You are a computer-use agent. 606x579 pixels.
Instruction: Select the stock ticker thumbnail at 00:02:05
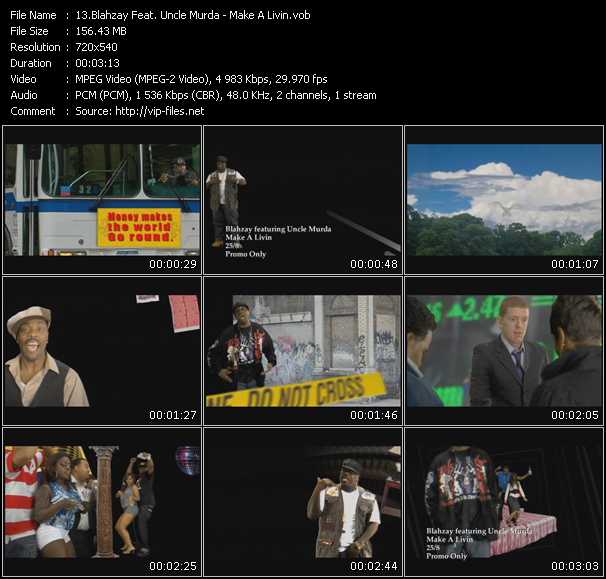[504, 351]
